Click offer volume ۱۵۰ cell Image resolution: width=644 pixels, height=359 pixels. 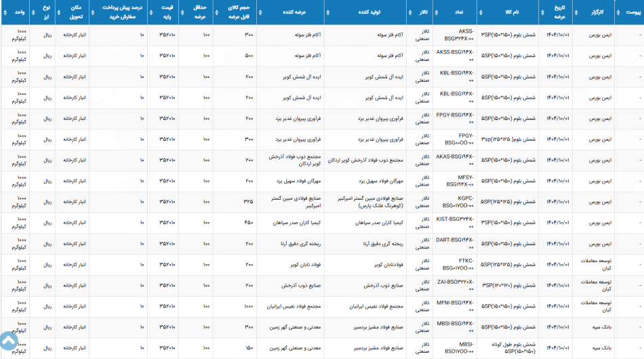[x=235, y=348]
